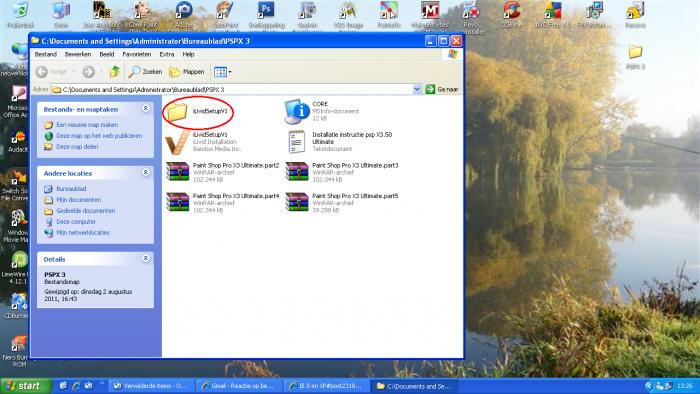Open the Help menu
700x394 pixels.
[188, 54]
